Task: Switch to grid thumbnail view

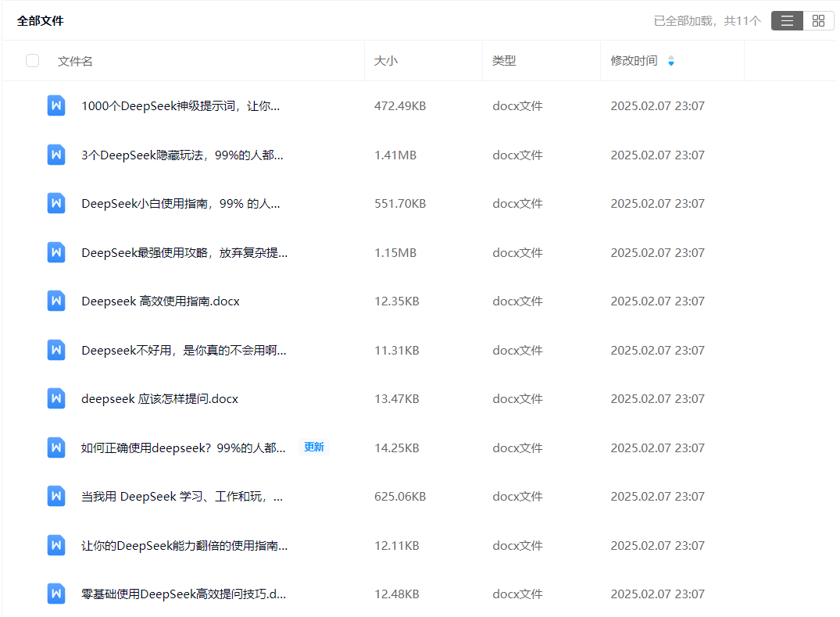Action: [818, 21]
